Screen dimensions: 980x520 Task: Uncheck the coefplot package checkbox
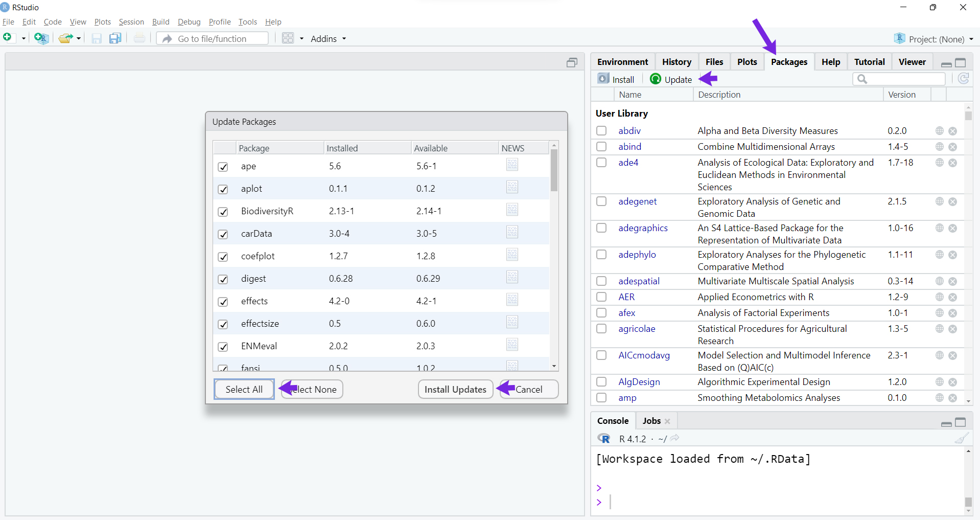[x=223, y=257]
